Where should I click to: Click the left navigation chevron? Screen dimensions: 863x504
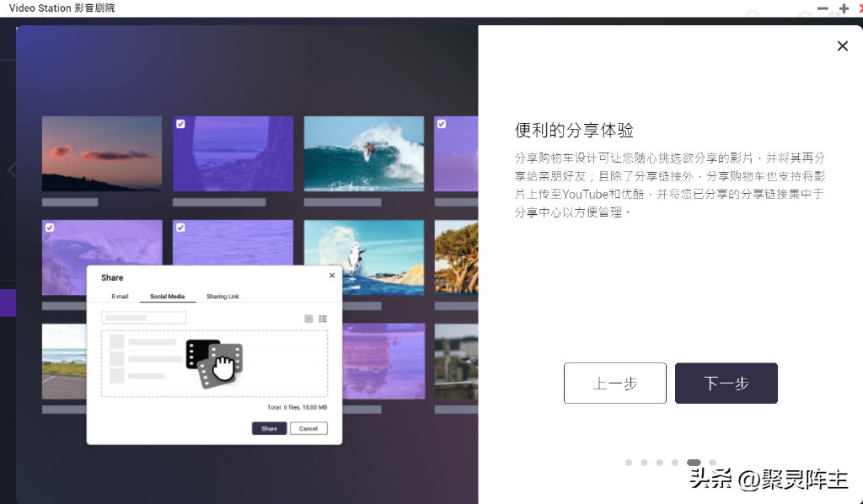[x=12, y=169]
